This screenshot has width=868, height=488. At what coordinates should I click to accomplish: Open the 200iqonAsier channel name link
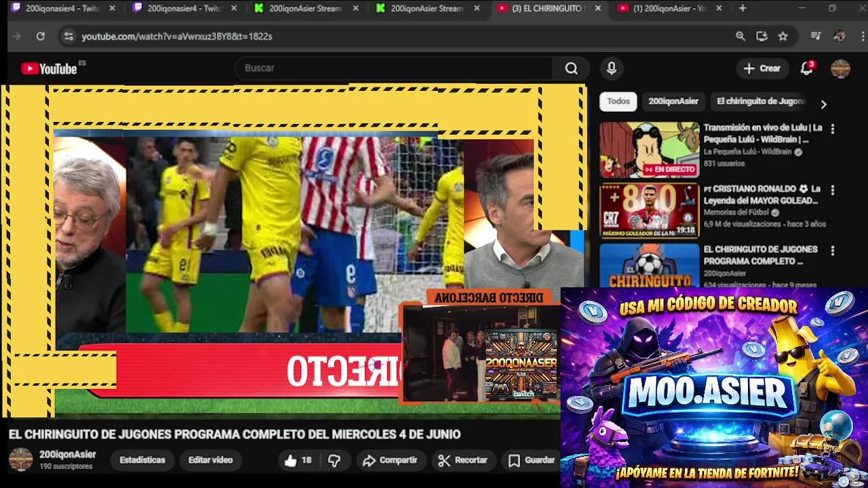[x=67, y=455]
